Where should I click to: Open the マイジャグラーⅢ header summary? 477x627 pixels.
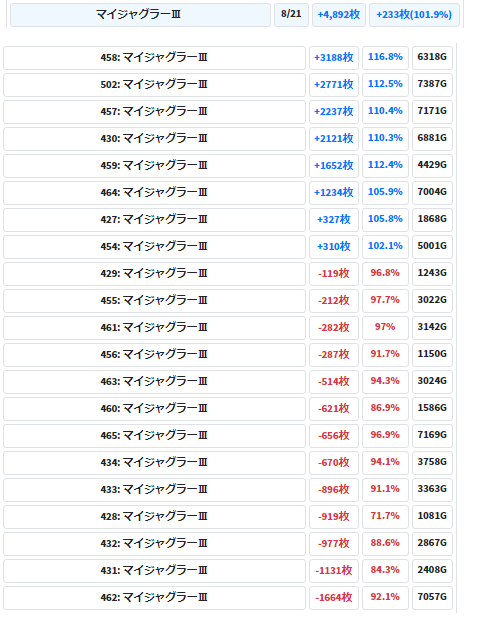coord(140,15)
